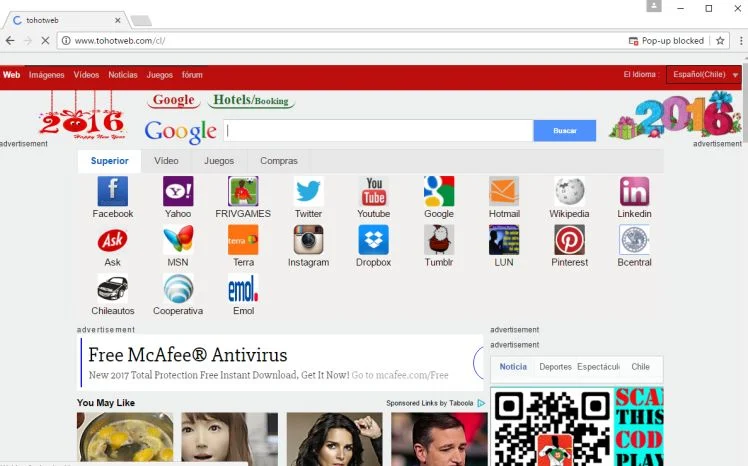This screenshot has width=748, height=466.
Task: Click the Chrome profile avatar button
Action: click(x=654, y=6)
